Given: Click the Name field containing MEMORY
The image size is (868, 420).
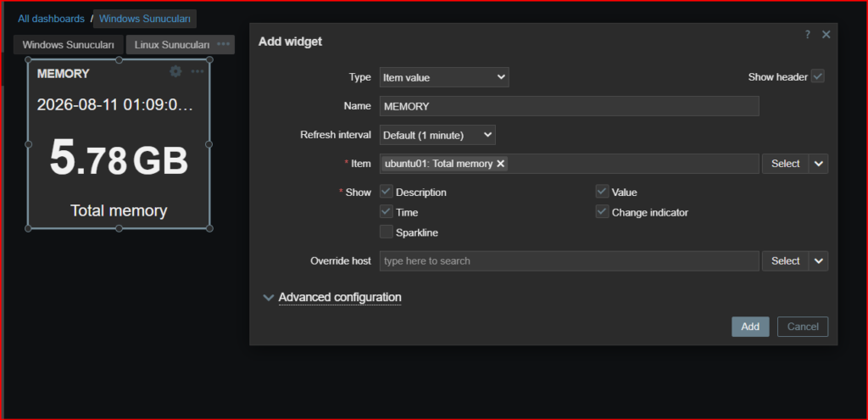Looking at the screenshot, I should tap(569, 106).
